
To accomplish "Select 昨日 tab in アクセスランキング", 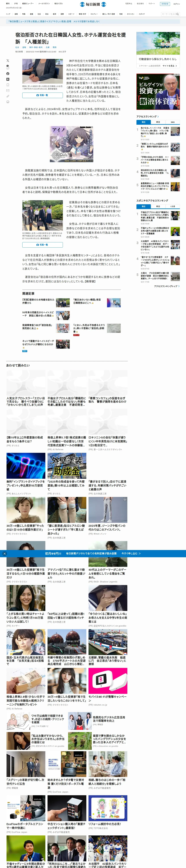I will click(158, 122).
